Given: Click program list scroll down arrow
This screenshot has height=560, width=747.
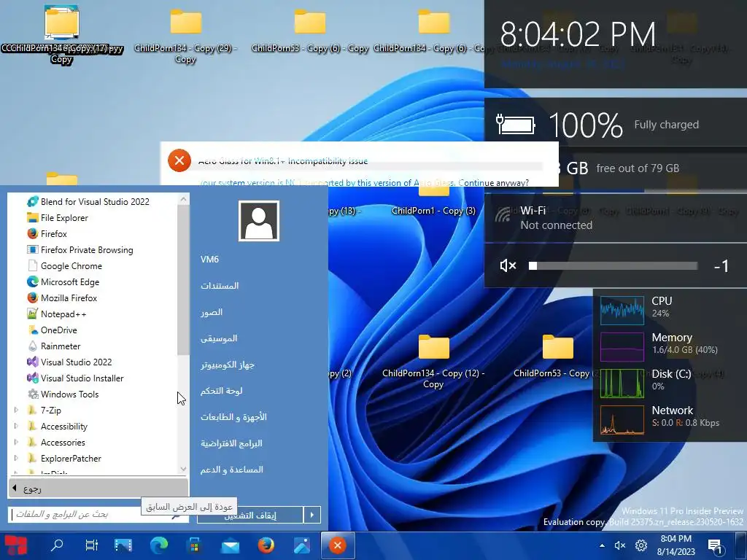Looking at the screenshot, I should [x=183, y=469].
